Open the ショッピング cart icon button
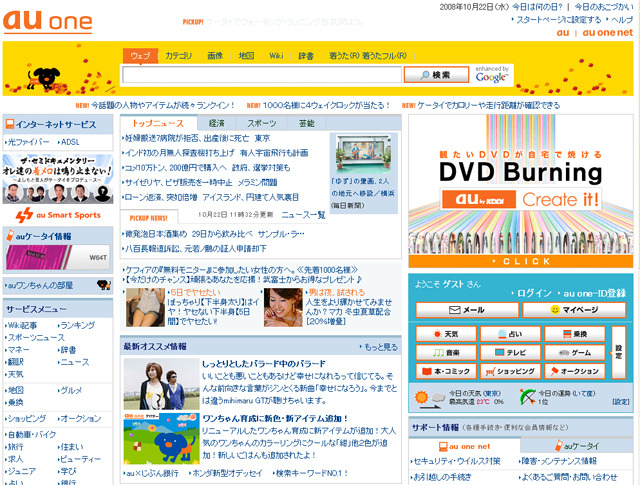Image resolution: width=640 pixels, height=485 pixels. pos(510,371)
